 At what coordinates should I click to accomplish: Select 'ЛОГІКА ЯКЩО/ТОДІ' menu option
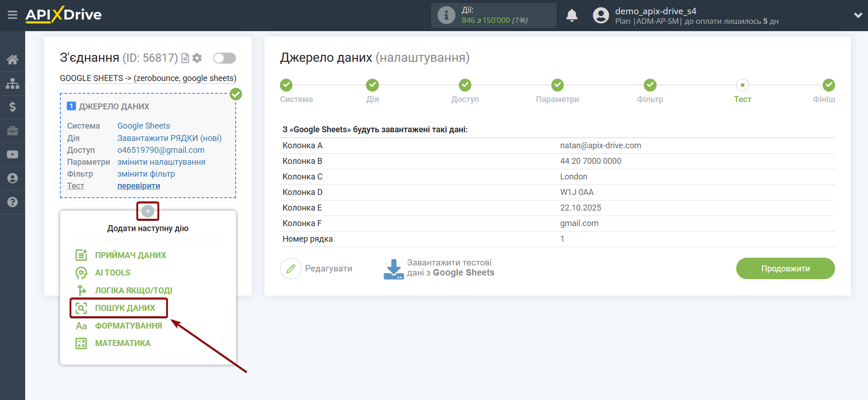124,291
